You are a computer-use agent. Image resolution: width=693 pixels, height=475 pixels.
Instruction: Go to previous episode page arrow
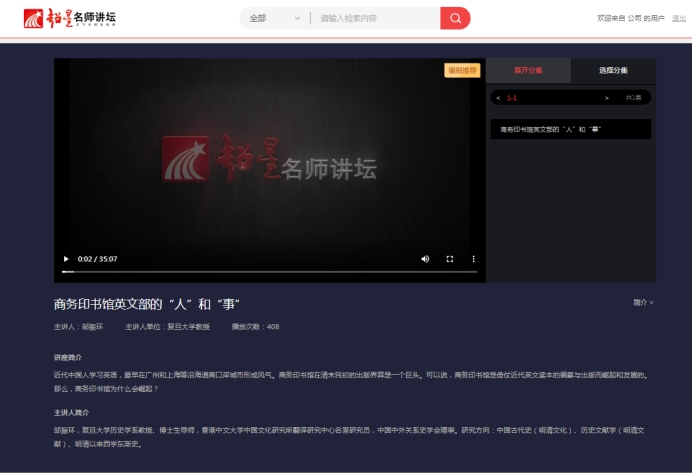point(498,98)
